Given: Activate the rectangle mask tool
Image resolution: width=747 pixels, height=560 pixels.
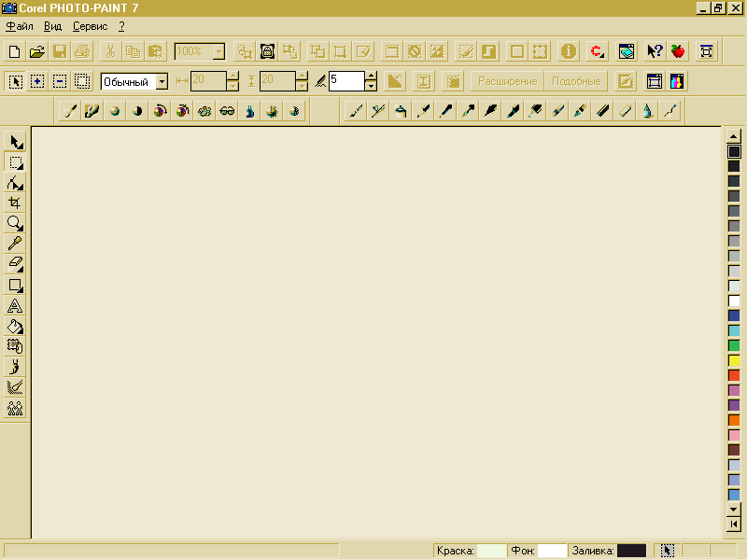Looking at the screenshot, I should [x=15, y=162].
